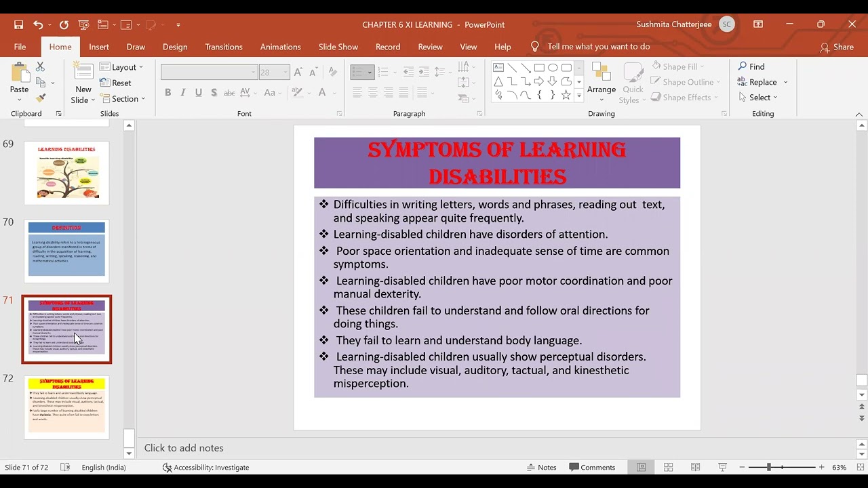Click the New Slide icon

click(x=83, y=73)
